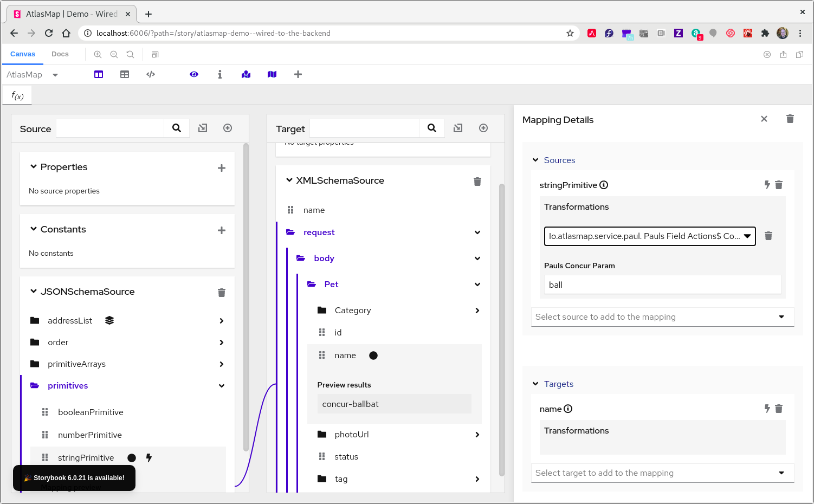
Task: Delete the current mapping in Mapping Details
Action: pos(790,119)
